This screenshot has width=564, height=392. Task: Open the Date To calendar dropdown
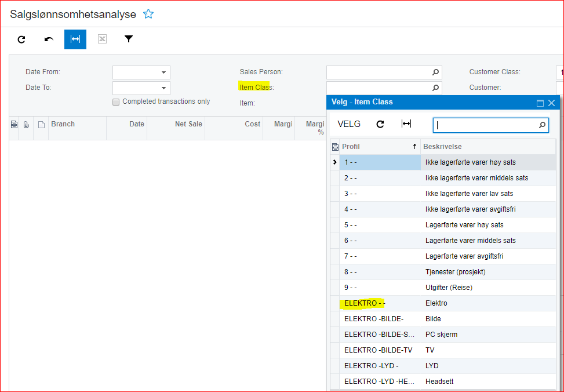(x=163, y=88)
